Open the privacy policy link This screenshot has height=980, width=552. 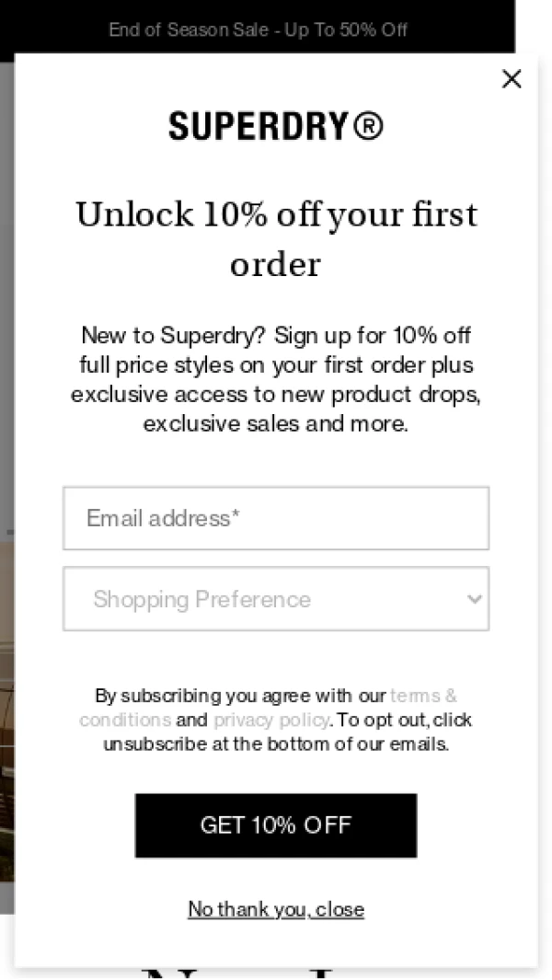(x=271, y=720)
